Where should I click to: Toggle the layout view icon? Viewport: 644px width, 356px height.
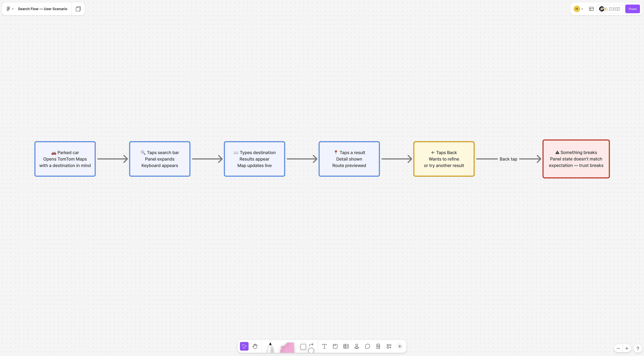coord(591,9)
